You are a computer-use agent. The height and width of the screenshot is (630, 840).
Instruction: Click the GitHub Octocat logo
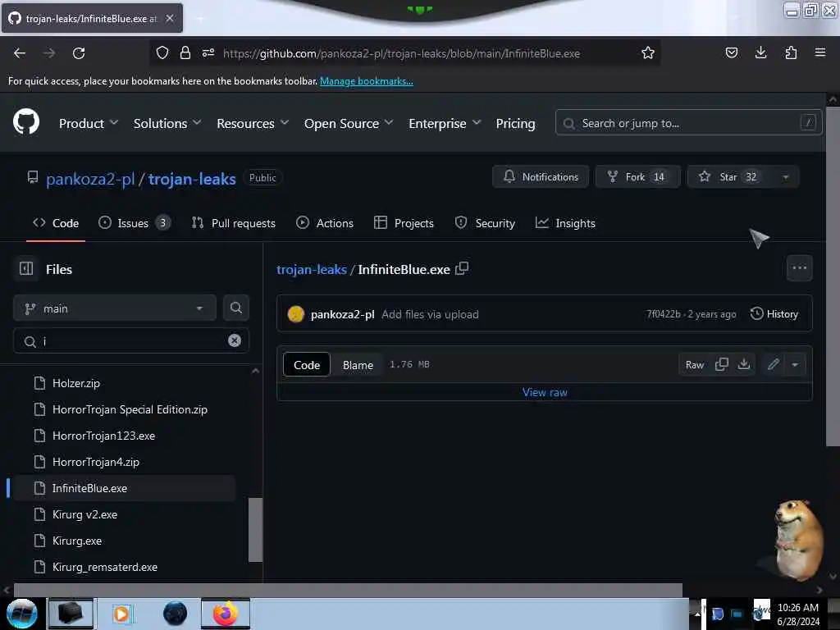(x=26, y=122)
